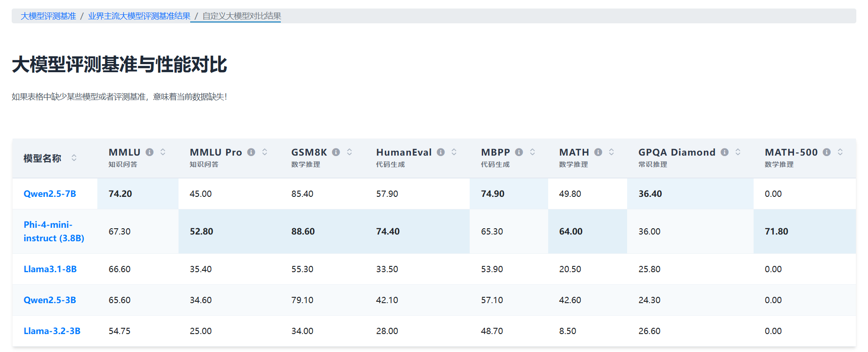Click Llama3.1-8B MATH score 20.50

(x=570, y=269)
